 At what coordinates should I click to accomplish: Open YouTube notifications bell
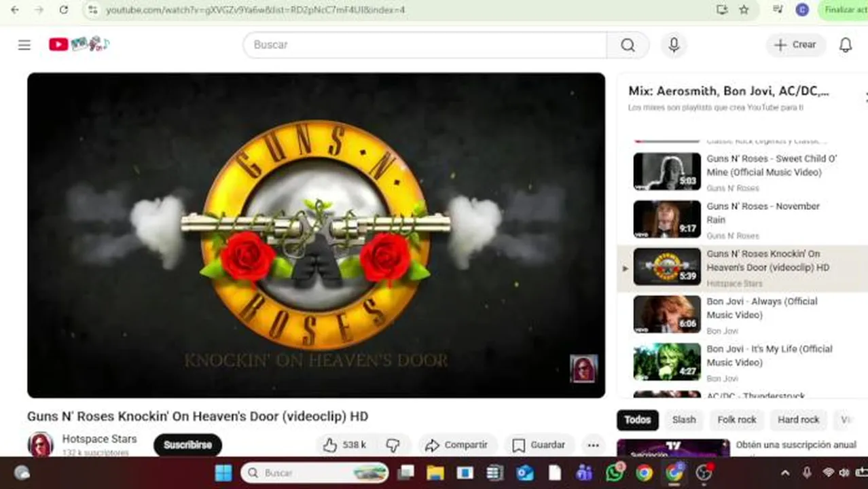tap(846, 45)
